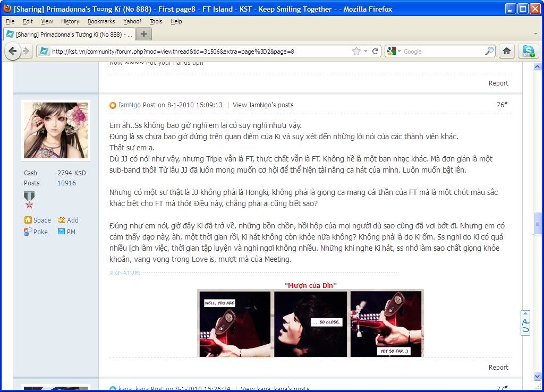Report the previous post above IamNgo

point(498,83)
